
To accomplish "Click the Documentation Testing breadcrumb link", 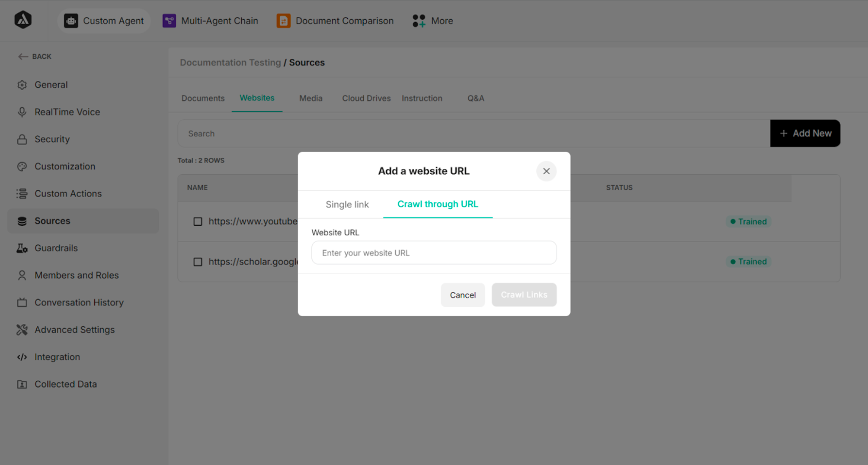I will click(230, 63).
